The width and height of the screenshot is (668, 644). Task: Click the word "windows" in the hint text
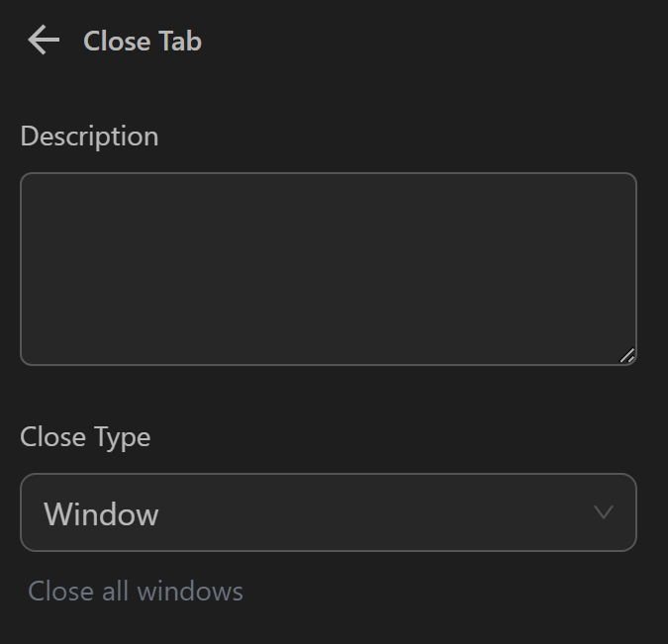coord(190,591)
